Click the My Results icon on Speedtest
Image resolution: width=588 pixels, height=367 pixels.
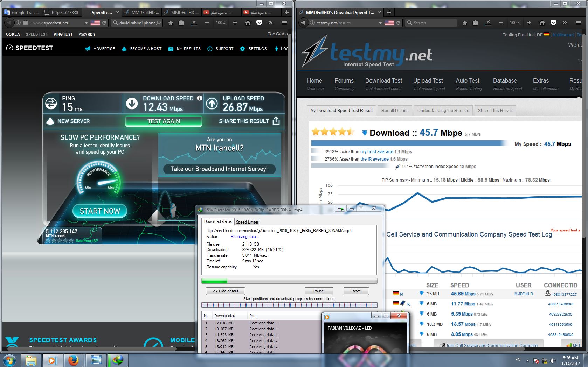171,49
